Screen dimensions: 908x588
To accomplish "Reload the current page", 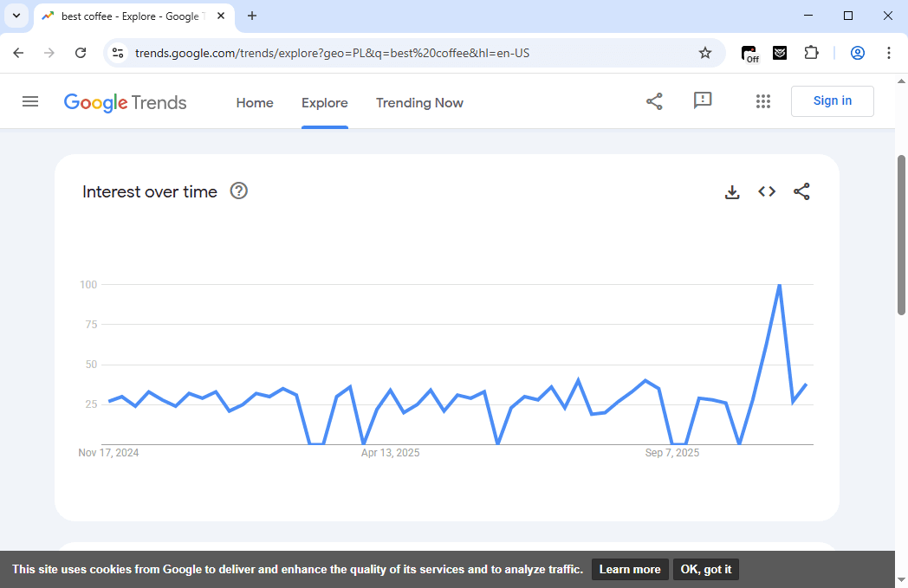I will [x=81, y=53].
